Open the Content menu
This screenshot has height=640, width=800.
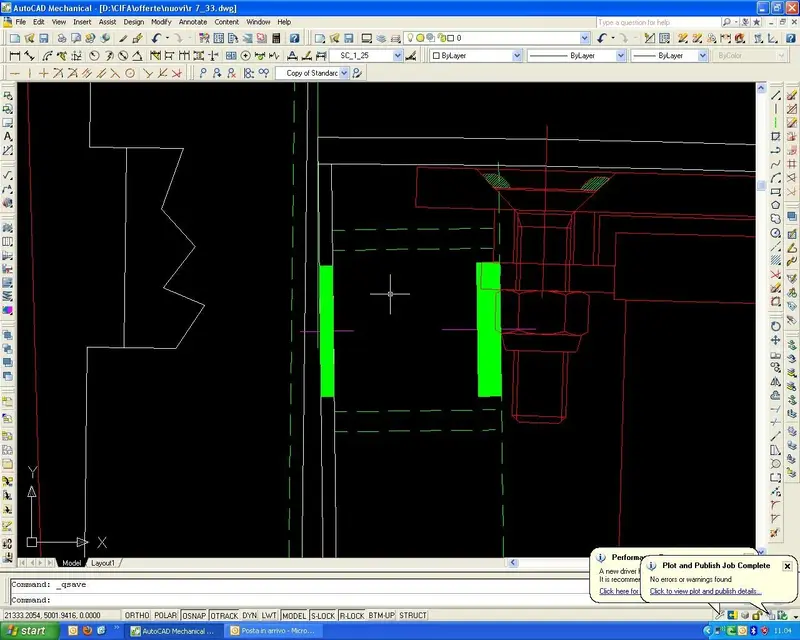pos(227,22)
